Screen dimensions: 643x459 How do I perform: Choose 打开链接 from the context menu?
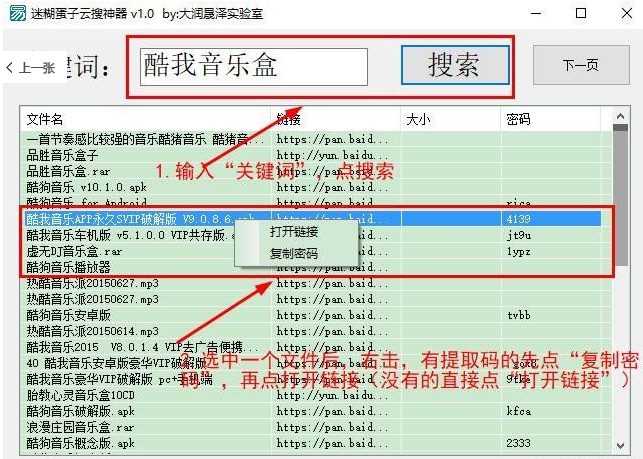[294, 232]
